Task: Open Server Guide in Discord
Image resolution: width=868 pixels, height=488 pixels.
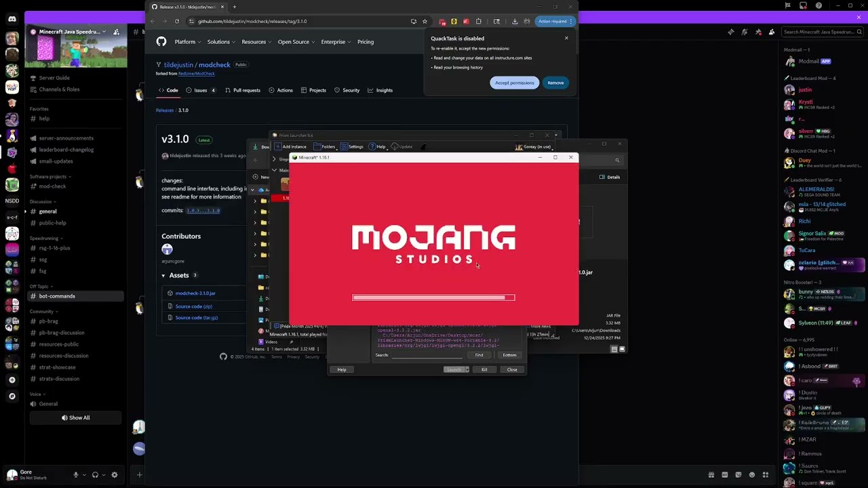Action: tap(54, 78)
